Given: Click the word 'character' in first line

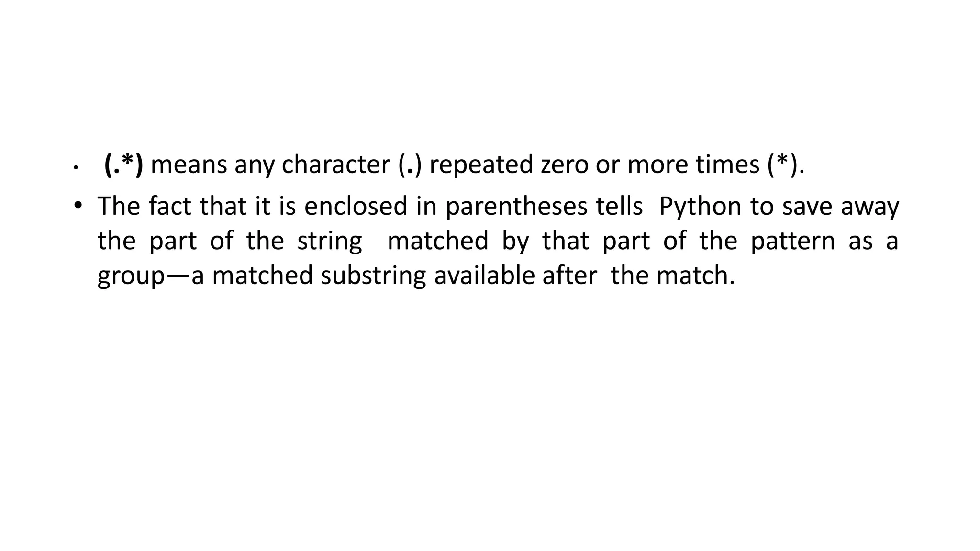Looking at the screenshot, I should coord(335,165).
